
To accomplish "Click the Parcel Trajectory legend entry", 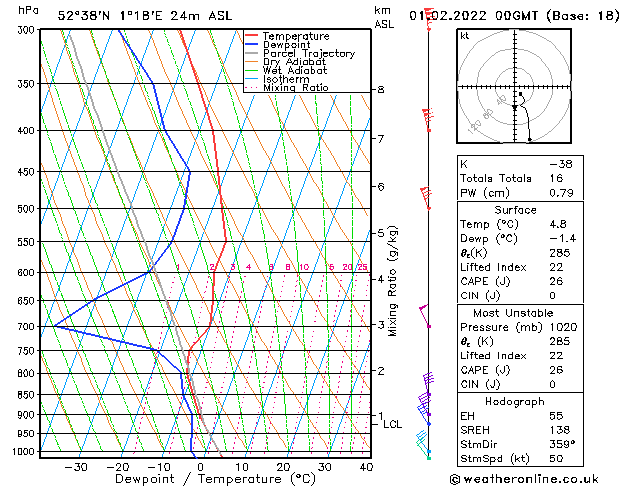I will point(309,53).
